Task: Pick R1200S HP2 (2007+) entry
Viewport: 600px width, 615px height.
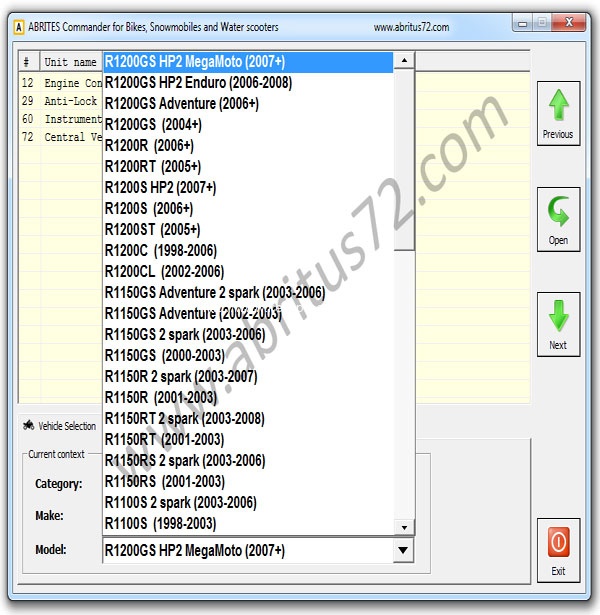Action: pos(248,188)
